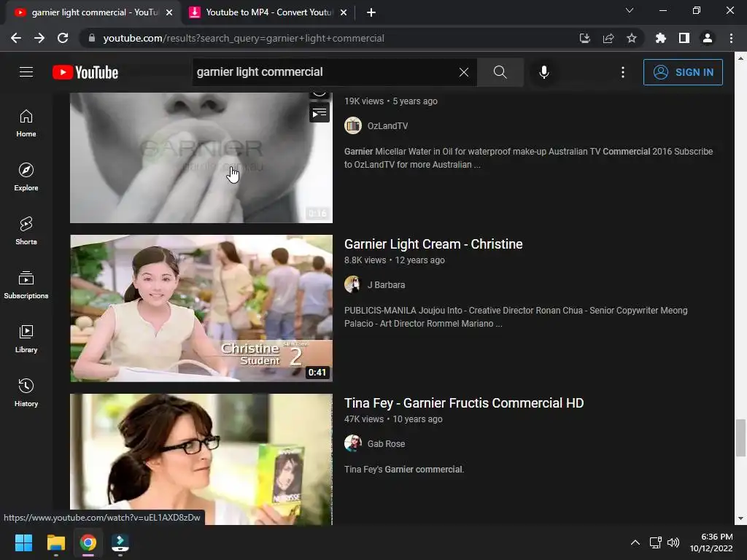747x560 pixels.
Task: Click the scrollbar up arrow
Action: [x=740, y=58]
